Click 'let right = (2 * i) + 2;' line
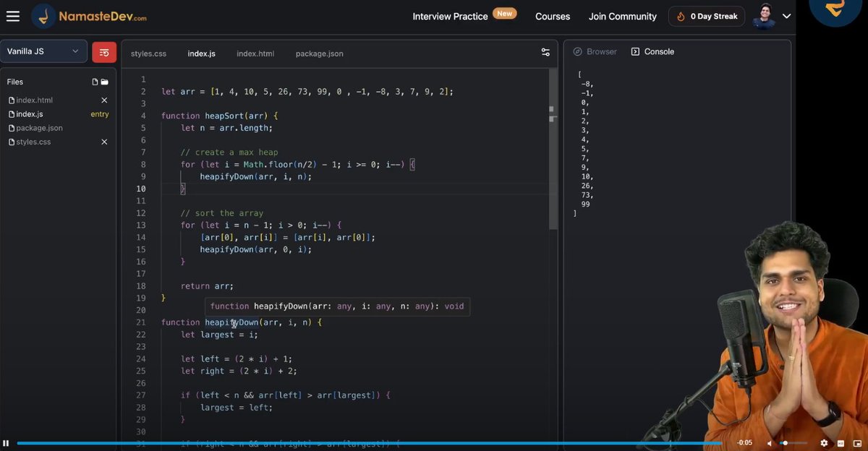The image size is (868, 451). click(x=239, y=371)
